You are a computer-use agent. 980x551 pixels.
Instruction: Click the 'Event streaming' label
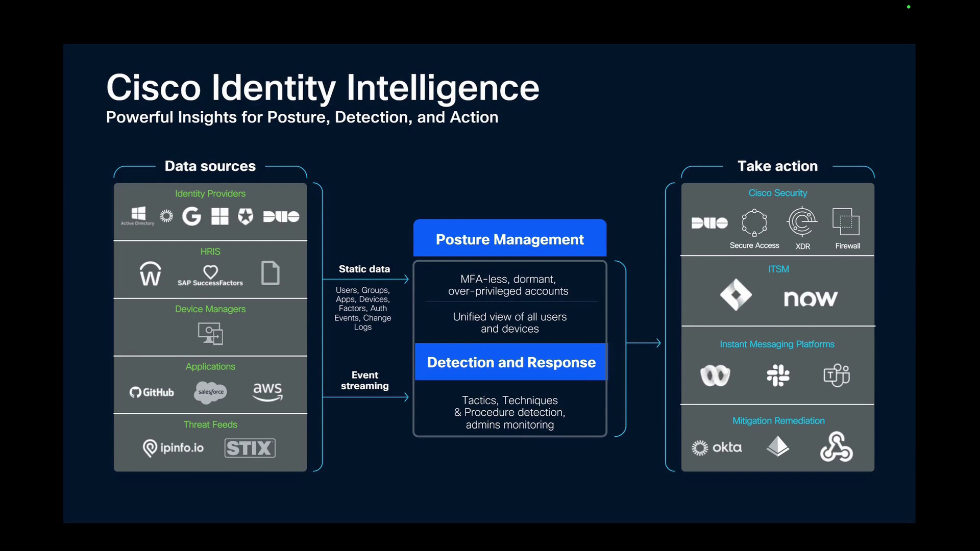click(365, 381)
